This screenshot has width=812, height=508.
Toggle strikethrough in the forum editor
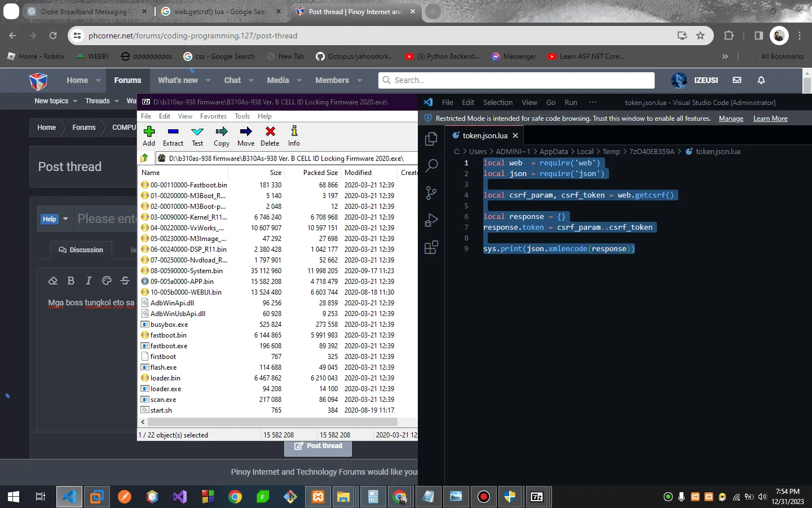coord(125,281)
